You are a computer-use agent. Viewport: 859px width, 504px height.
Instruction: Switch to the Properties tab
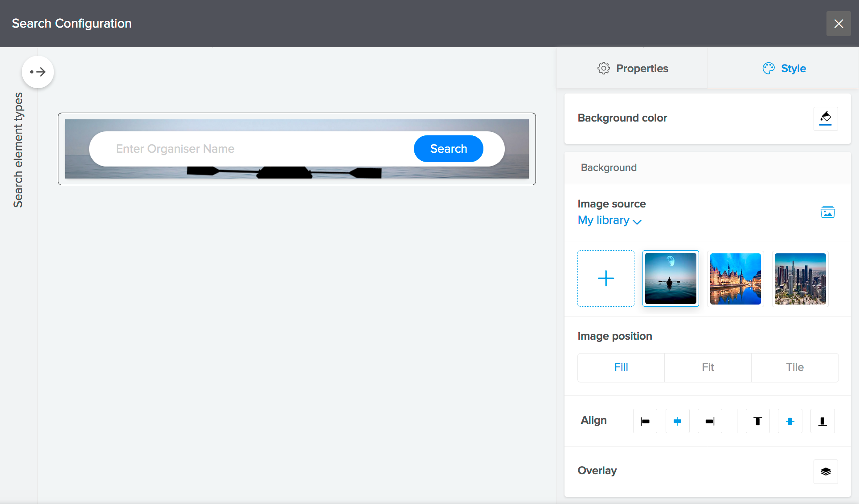pyautogui.click(x=632, y=69)
